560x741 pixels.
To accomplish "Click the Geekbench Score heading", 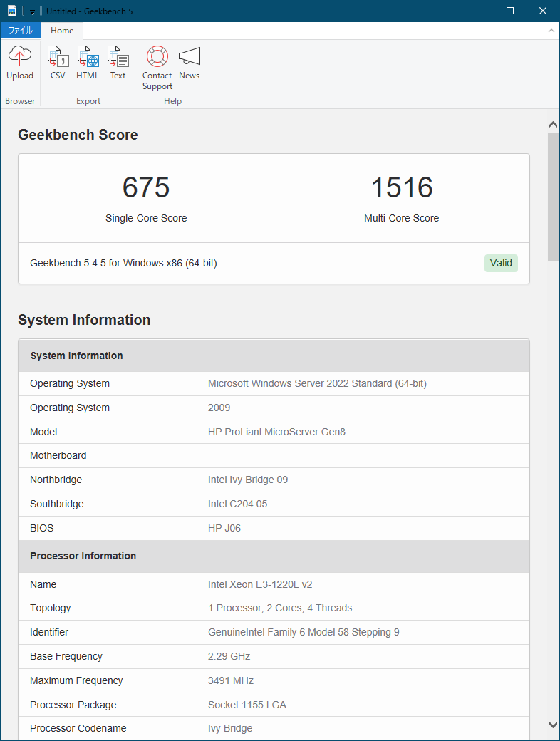I will [x=78, y=135].
